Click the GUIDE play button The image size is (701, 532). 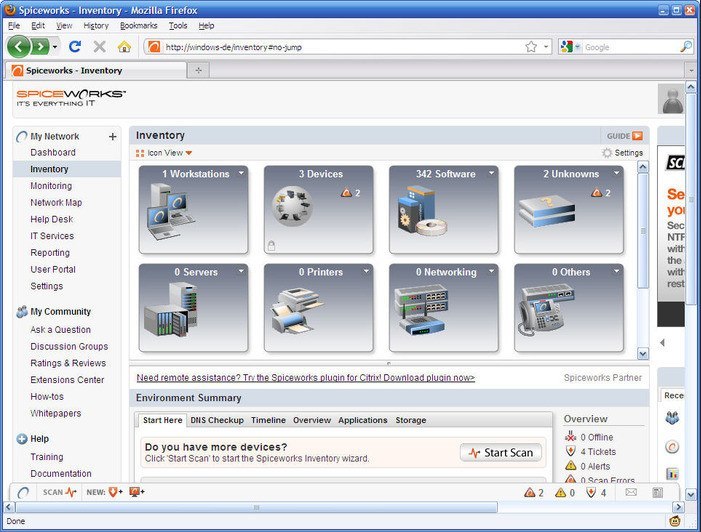(x=638, y=135)
